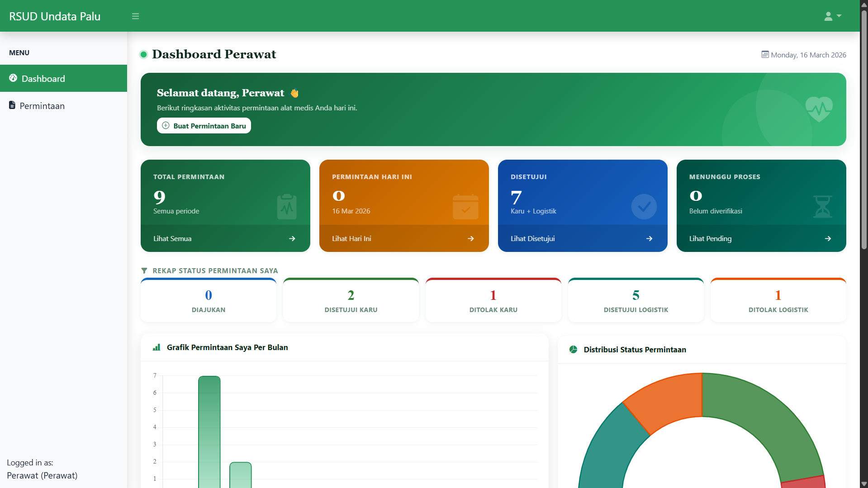The height and width of the screenshot is (488, 868).
Task: Select the Disetujui Karu status card
Action: 351,301
